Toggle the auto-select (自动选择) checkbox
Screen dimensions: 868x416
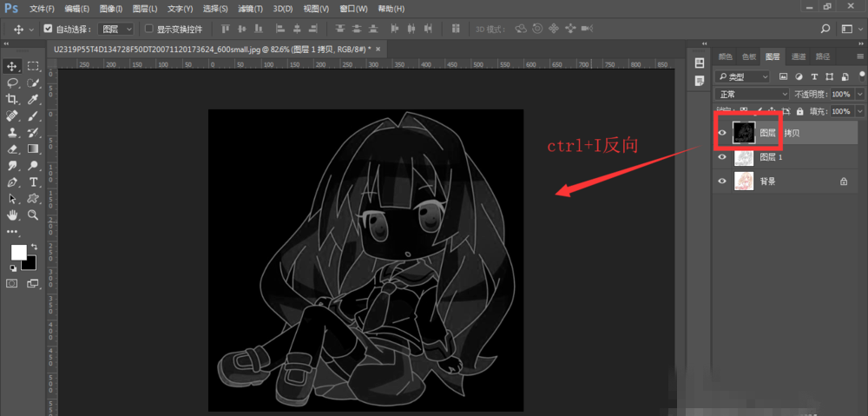pos(48,29)
